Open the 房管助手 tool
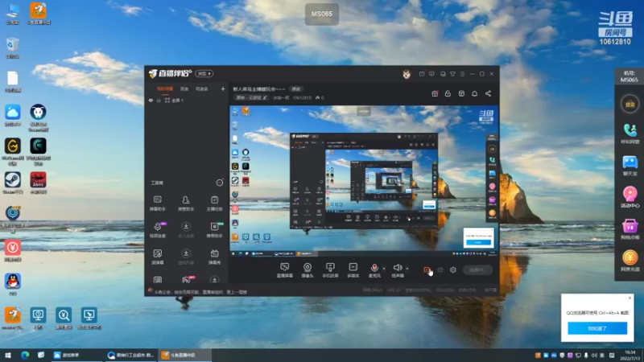The image size is (644, 362). pos(186,204)
